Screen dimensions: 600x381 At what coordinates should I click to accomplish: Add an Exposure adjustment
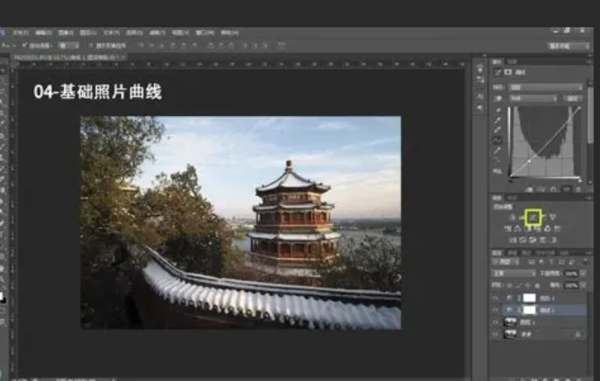pyautogui.click(x=544, y=217)
